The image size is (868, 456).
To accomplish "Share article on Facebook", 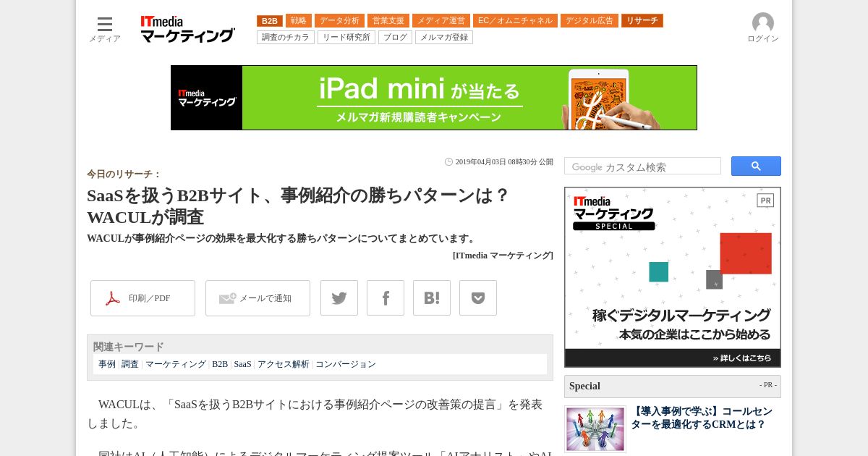I will click(x=386, y=298).
